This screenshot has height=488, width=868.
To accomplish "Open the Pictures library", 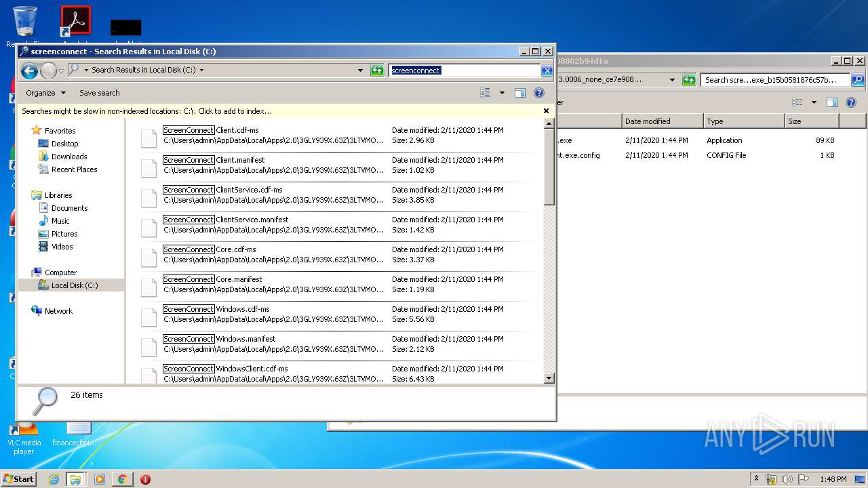I will [x=64, y=233].
